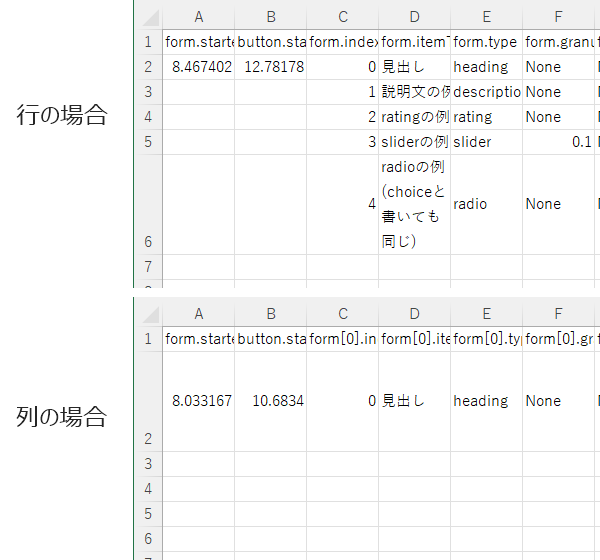Image resolution: width=600 pixels, height=560 pixels.
Task: Select column C header in top sheet
Action: click(342, 17)
